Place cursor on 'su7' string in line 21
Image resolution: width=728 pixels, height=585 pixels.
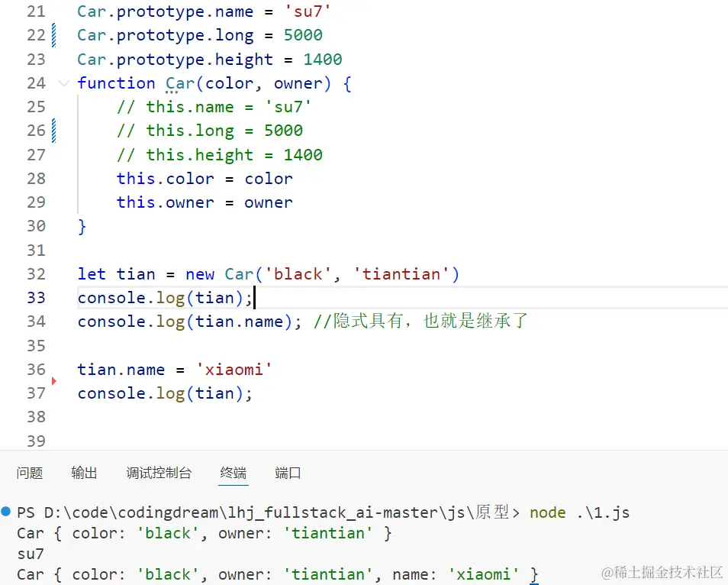point(308,11)
